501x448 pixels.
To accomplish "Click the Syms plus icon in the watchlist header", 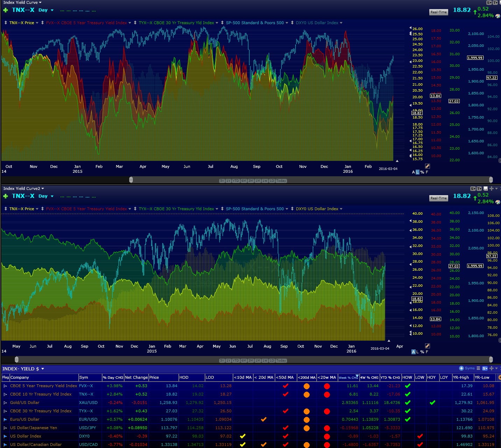I will pos(461,368).
